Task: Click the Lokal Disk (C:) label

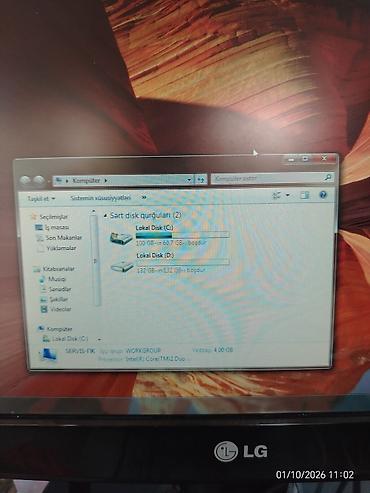Action: [154, 228]
